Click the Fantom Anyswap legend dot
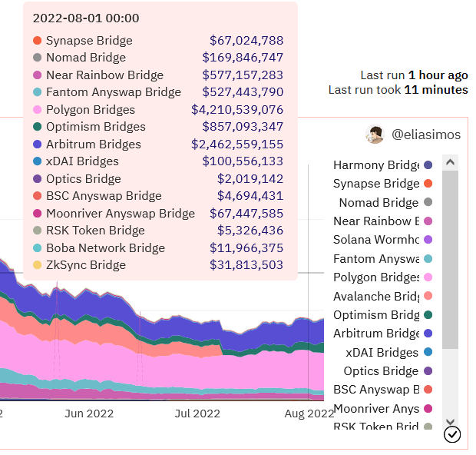The height and width of the screenshot is (455, 476). 428,259
